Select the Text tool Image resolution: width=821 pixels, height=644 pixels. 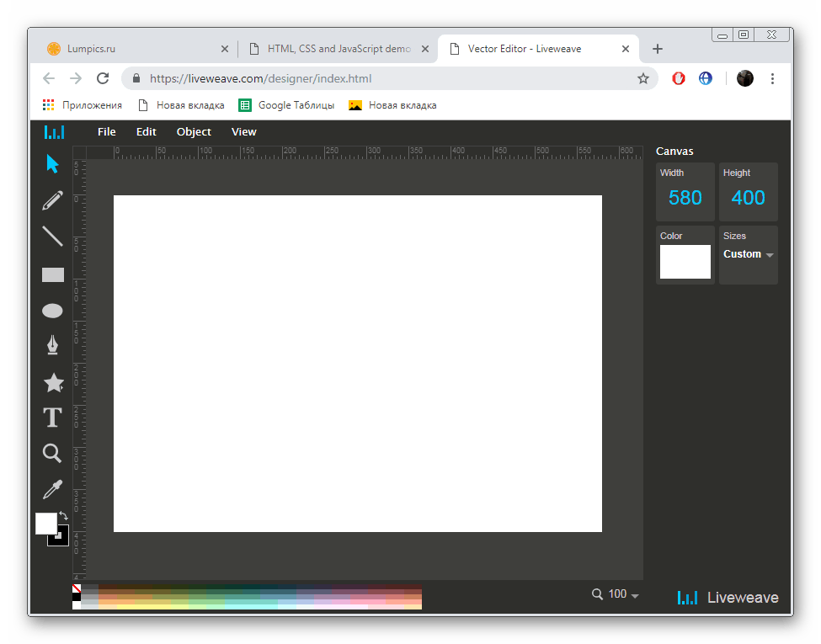pyautogui.click(x=52, y=417)
